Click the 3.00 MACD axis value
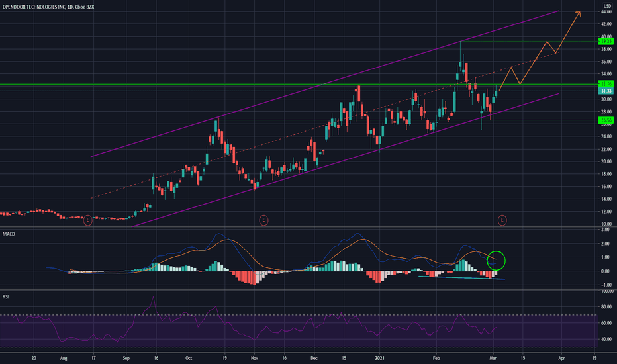Image resolution: width=617 pixels, height=364 pixels. (x=605, y=230)
